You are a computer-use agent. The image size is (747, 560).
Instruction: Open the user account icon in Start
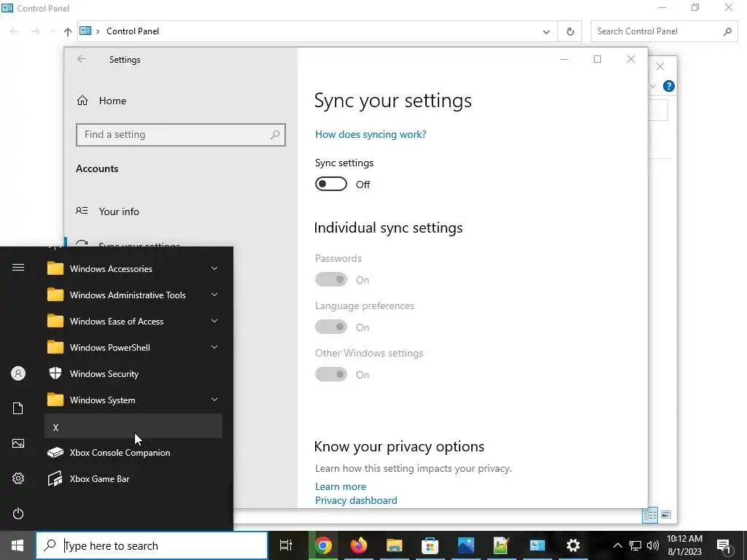tap(18, 373)
